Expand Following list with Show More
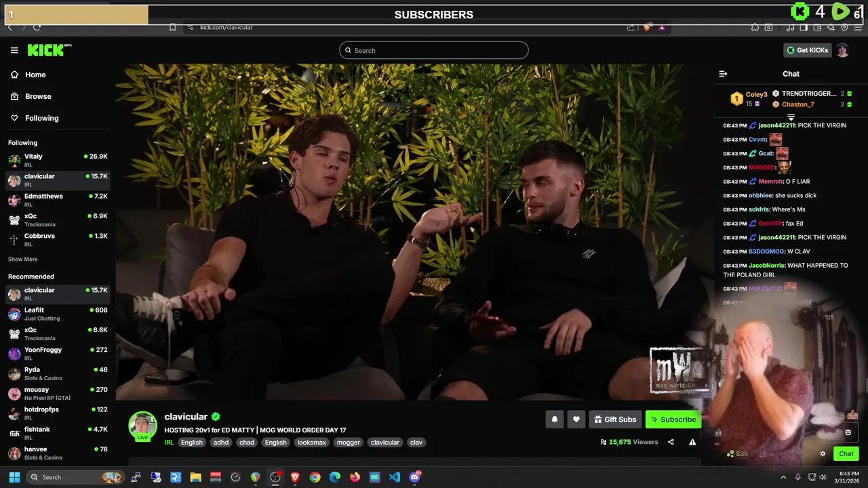 [23, 260]
